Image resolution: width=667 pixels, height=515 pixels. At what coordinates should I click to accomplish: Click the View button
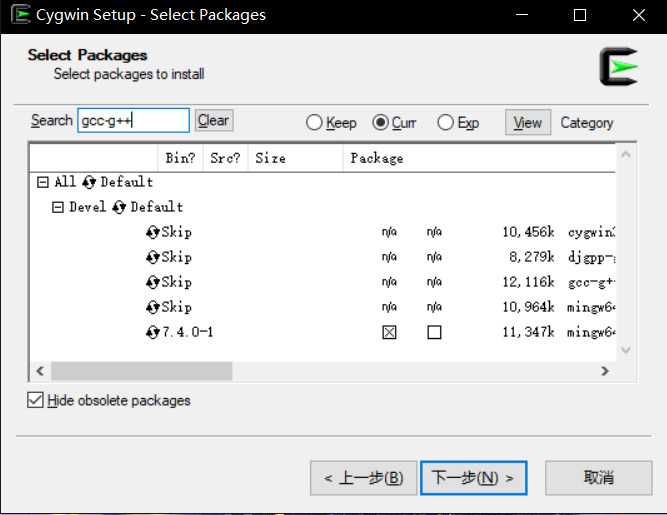(x=528, y=122)
